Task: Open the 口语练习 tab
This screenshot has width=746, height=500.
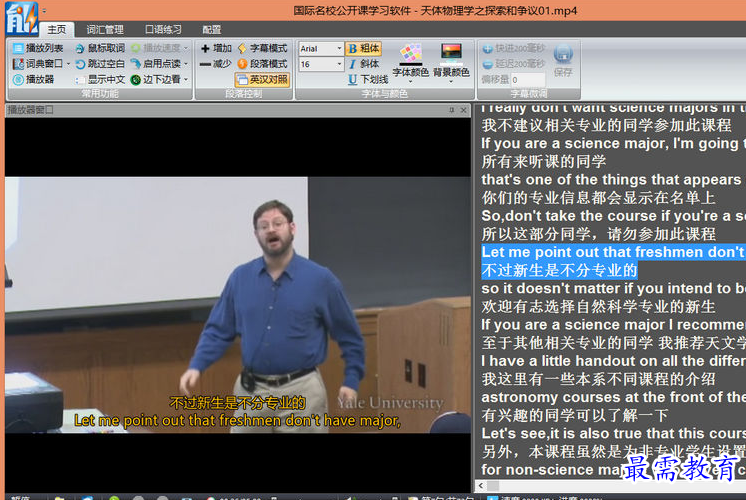Action: coord(164,30)
